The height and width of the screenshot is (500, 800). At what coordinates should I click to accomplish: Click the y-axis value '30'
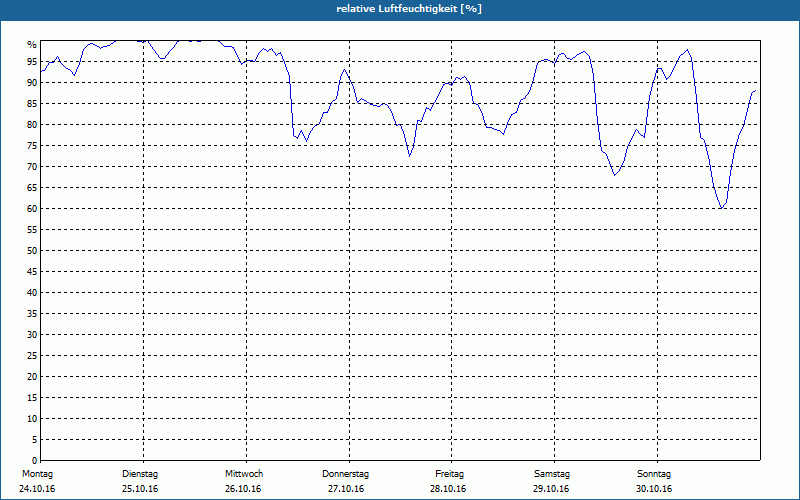(32, 335)
